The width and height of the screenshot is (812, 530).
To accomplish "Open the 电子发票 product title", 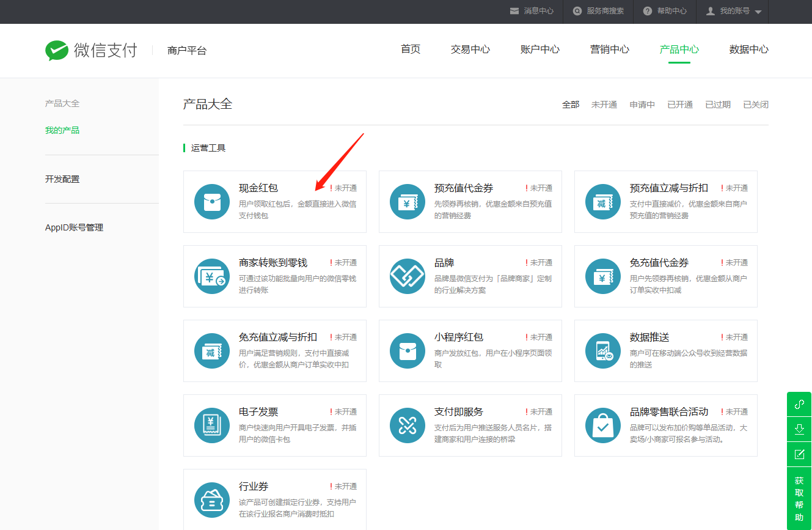I will pos(258,412).
